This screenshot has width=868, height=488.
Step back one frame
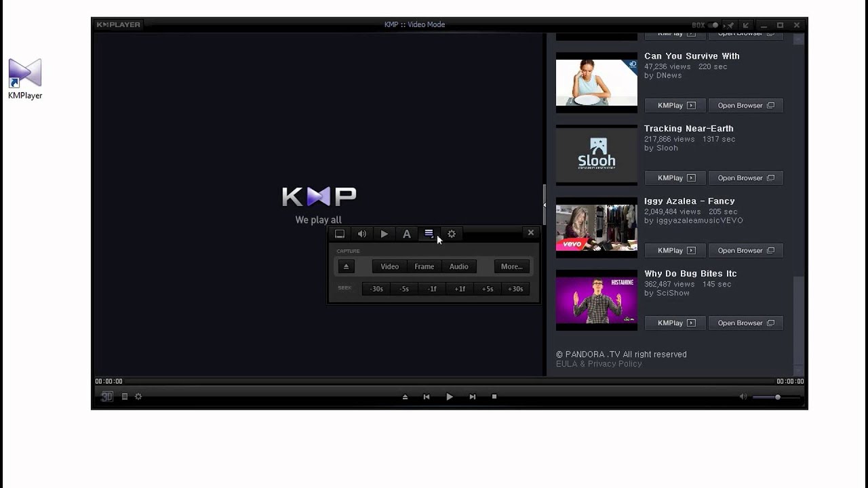pyautogui.click(x=432, y=289)
